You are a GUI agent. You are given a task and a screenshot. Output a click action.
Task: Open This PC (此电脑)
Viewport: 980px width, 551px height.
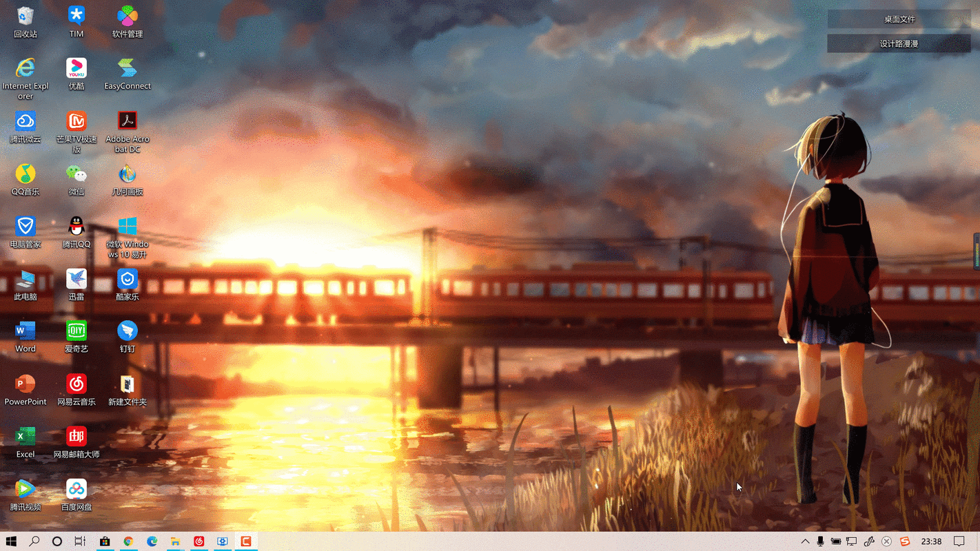25,279
